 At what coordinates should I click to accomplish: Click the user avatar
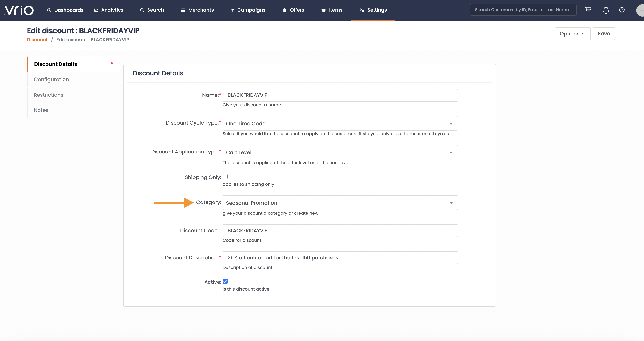[x=640, y=10]
